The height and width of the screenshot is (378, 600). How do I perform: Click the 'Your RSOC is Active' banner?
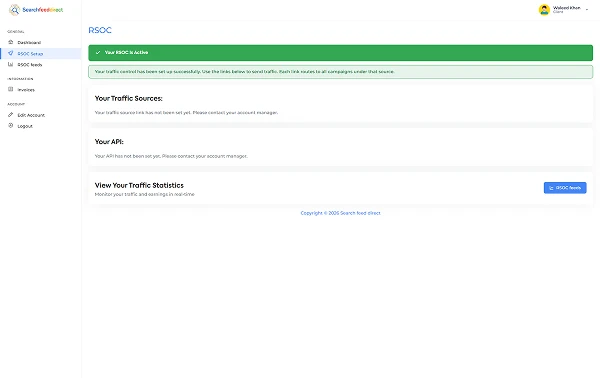click(341, 53)
